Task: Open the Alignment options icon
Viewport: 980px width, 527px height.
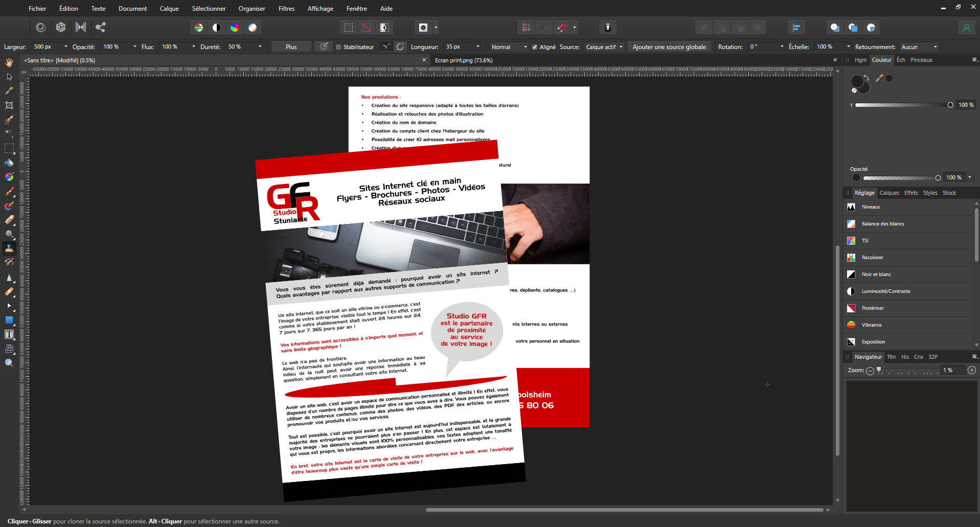Action: point(796,28)
